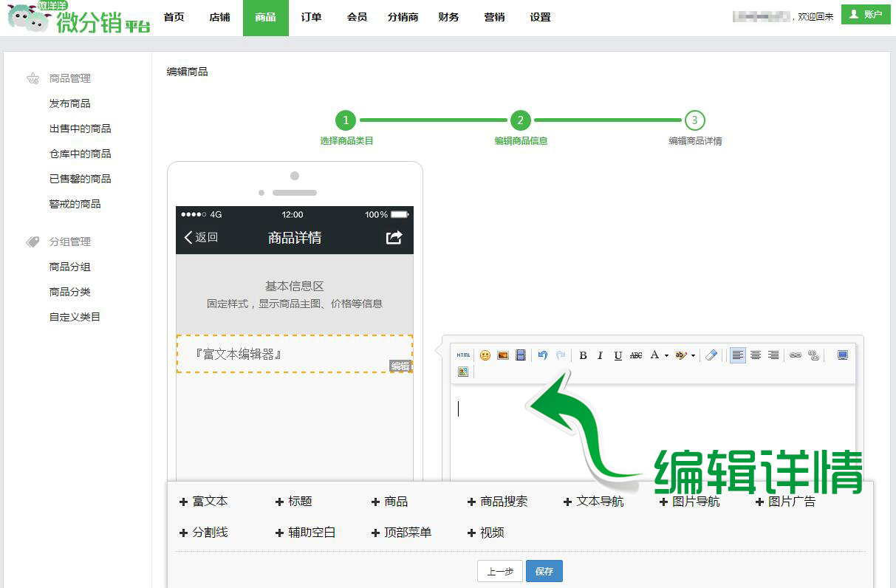Switch editor to HTML source mode

(463, 355)
